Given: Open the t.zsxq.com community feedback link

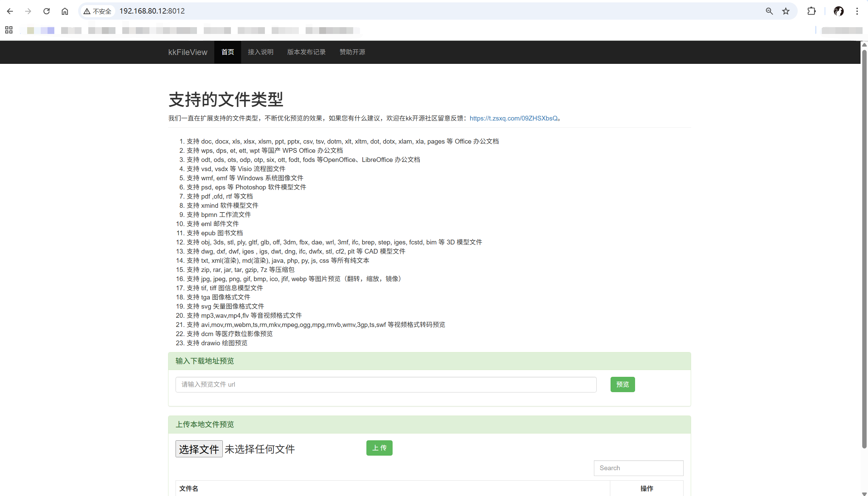Looking at the screenshot, I should [x=513, y=118].
